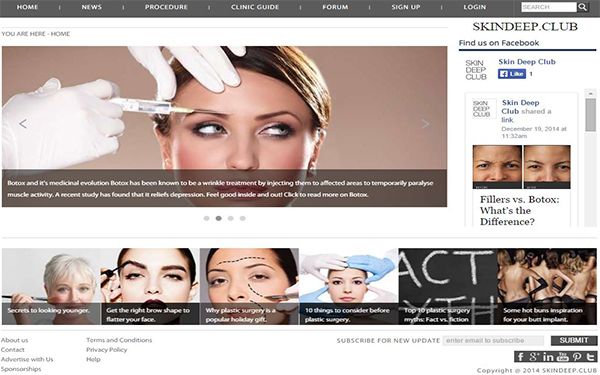Open the CLINIC GUIDE menu item
Image resolution: width=600 pixels, height=375 pixels.
tap(255, 7)
